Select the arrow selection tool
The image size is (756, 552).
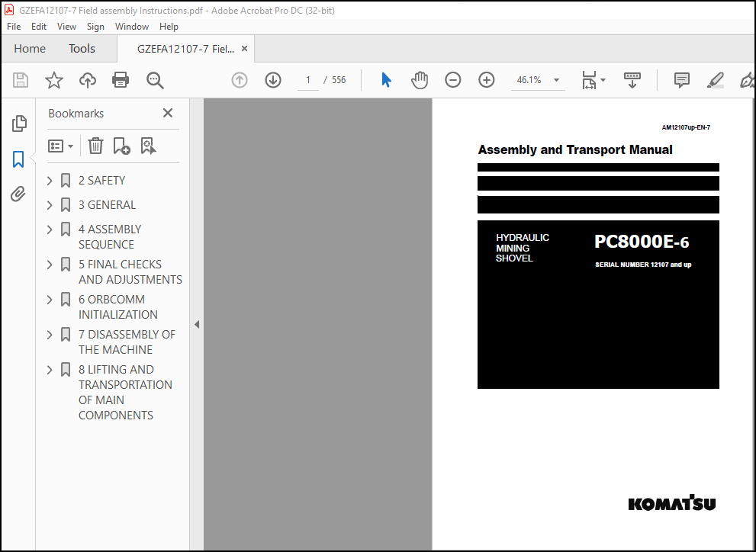click(x=386, y=80)
